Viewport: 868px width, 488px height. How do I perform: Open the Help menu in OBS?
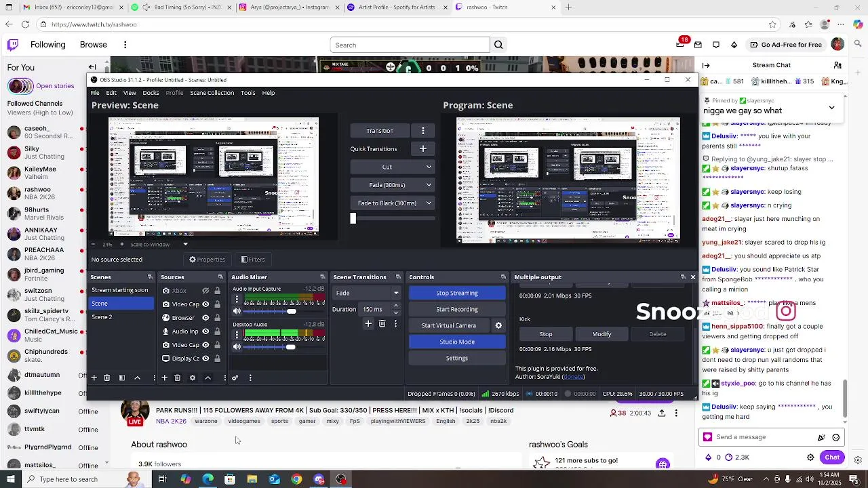[268, 93]
